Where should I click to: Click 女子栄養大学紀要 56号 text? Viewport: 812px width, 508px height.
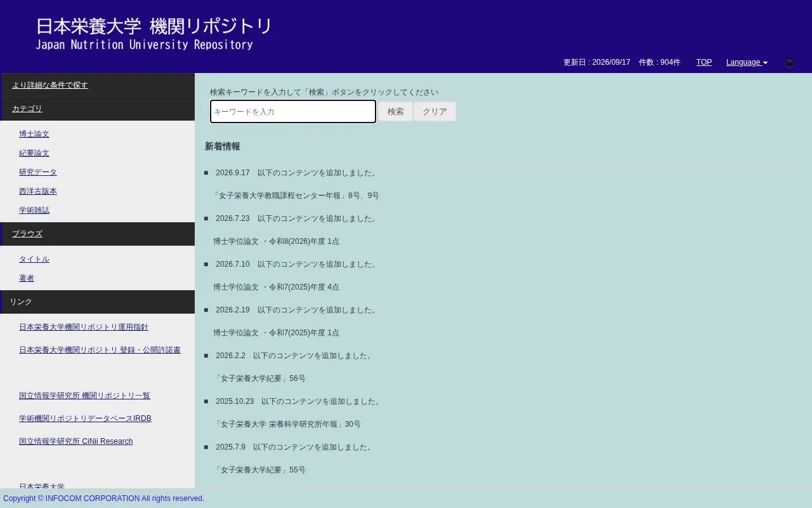pyautogui.click(x=259, y=378)
